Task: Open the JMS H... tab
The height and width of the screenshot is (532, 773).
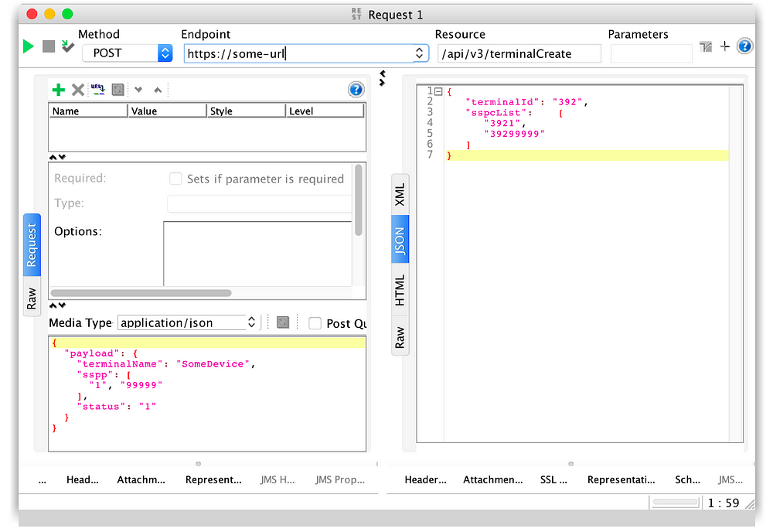Action: (278, 479)
